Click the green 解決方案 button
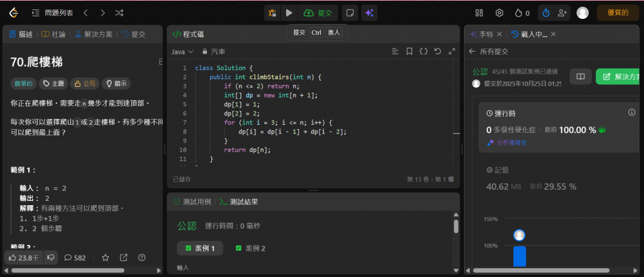Screen dimensions: 644x277 (x=619, y=76)
